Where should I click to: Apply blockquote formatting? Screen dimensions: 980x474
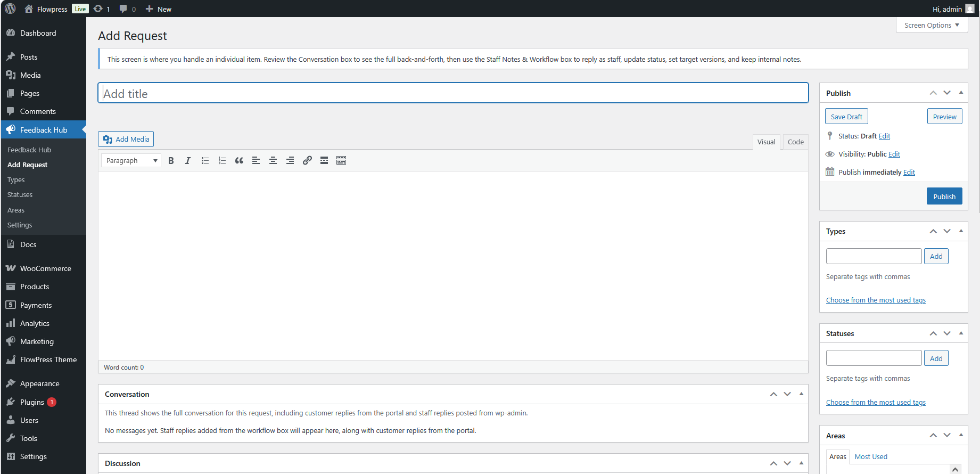coord(239,160)
